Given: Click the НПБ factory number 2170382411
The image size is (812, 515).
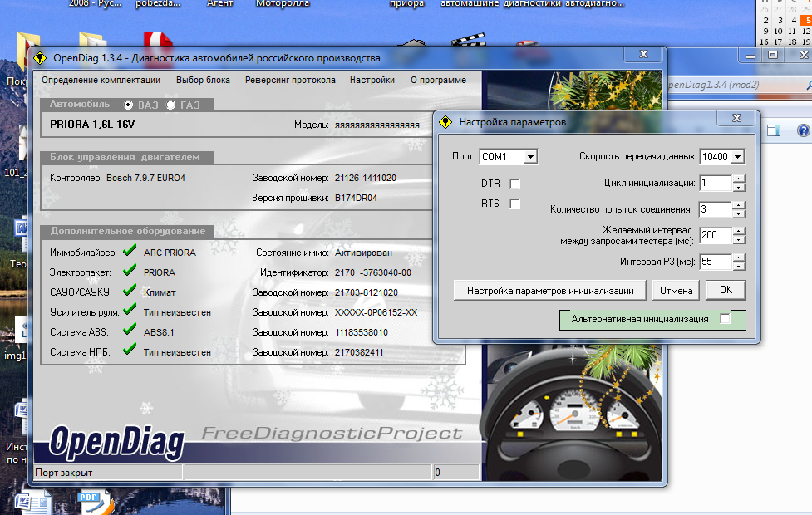Looking at the screenshot, I should [359, 352].
